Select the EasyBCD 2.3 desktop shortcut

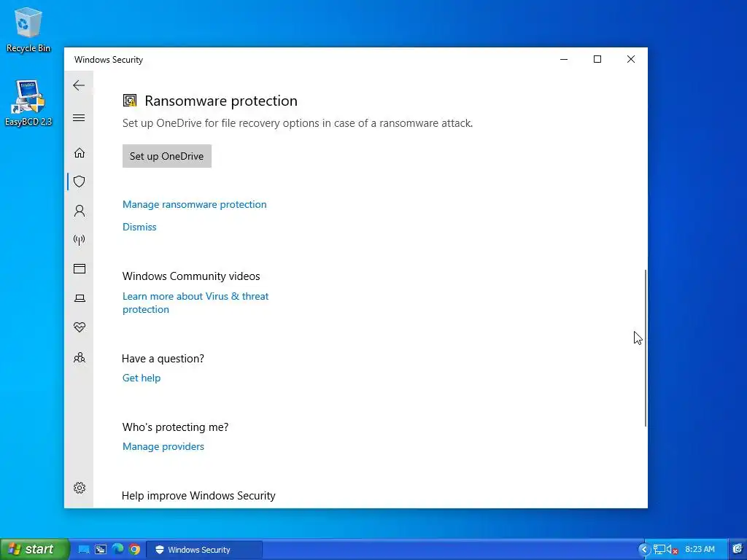click(28, 103)
